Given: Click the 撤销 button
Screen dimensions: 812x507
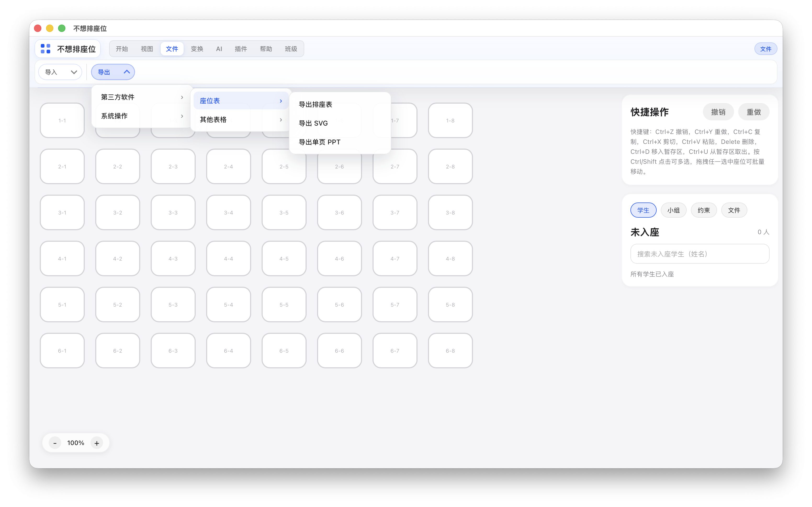Looking at the screenshot, I should pos(718,112).
